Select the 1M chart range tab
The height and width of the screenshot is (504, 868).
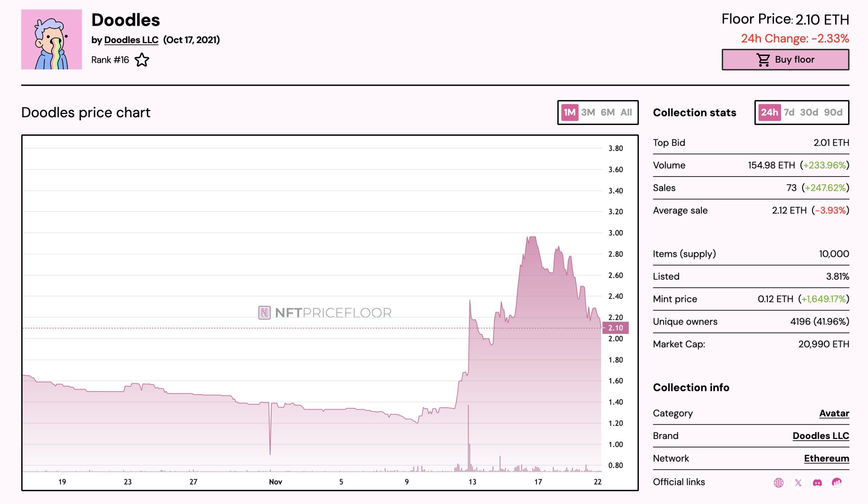click(569, 112)
